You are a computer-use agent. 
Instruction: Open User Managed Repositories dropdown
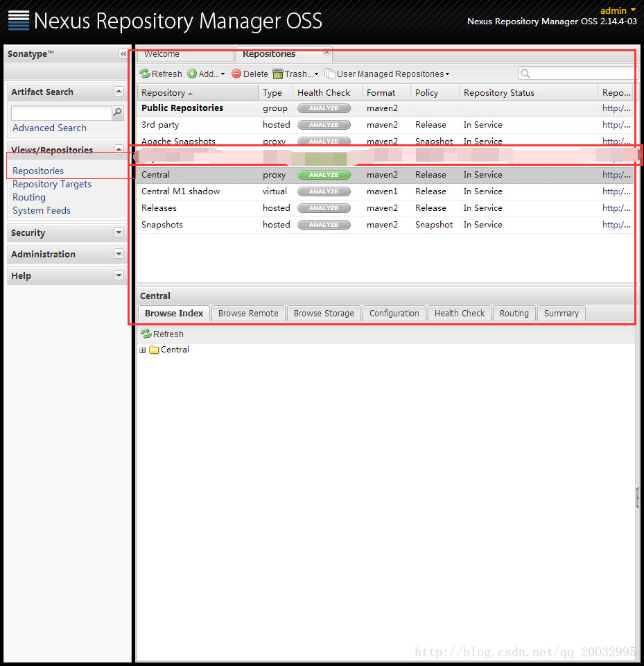(x=388, y=74)
